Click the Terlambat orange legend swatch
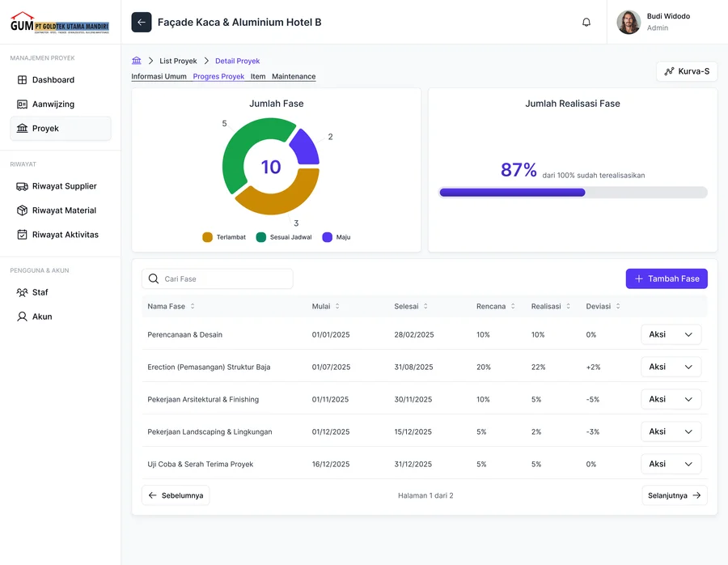This screenshot has height=565, width=728. (x=207, y=237)
